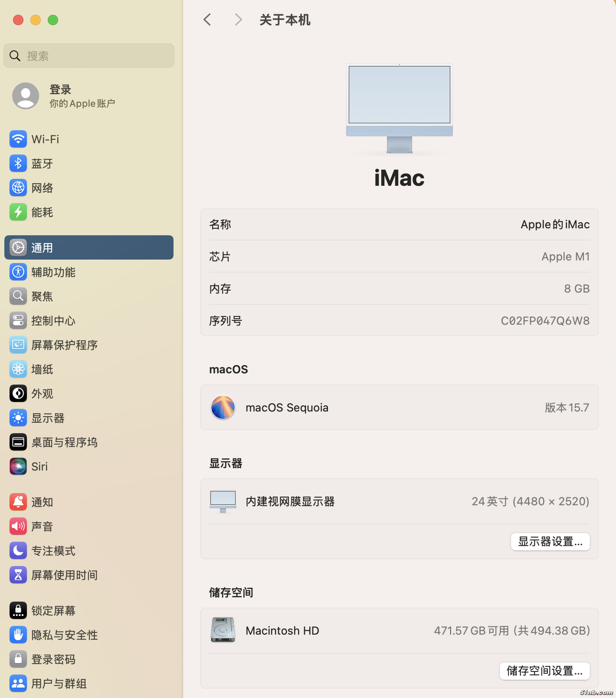Open Desktop & Dock (桌面与程序坞) item
Viewport: 616px width, 698px height.
tap(64, 442)
